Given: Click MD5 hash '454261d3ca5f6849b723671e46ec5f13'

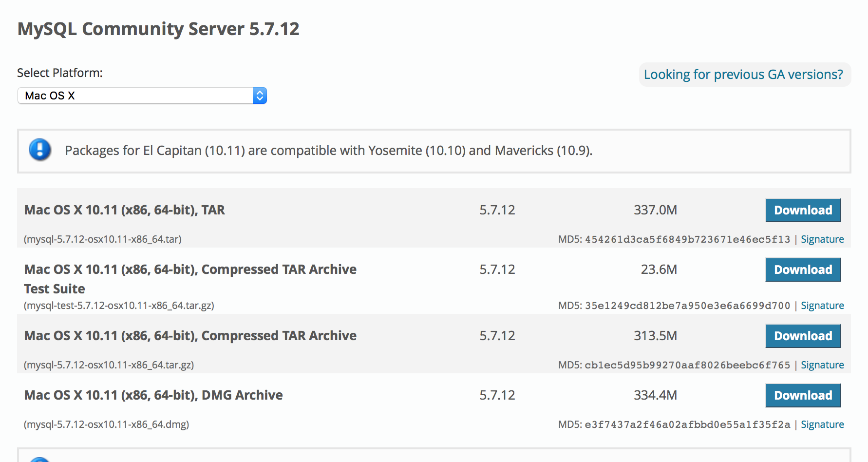Looking at the screenshot, I should click(687, 239).
